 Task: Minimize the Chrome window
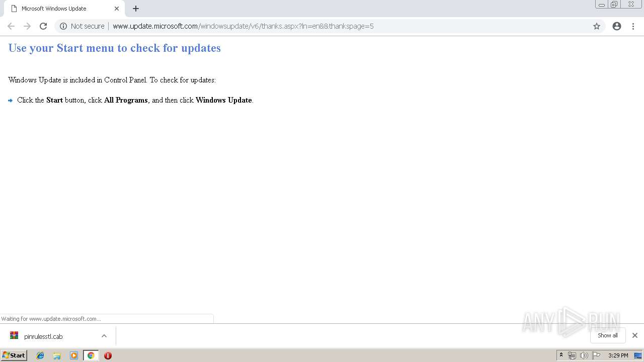tap(602, 5)
